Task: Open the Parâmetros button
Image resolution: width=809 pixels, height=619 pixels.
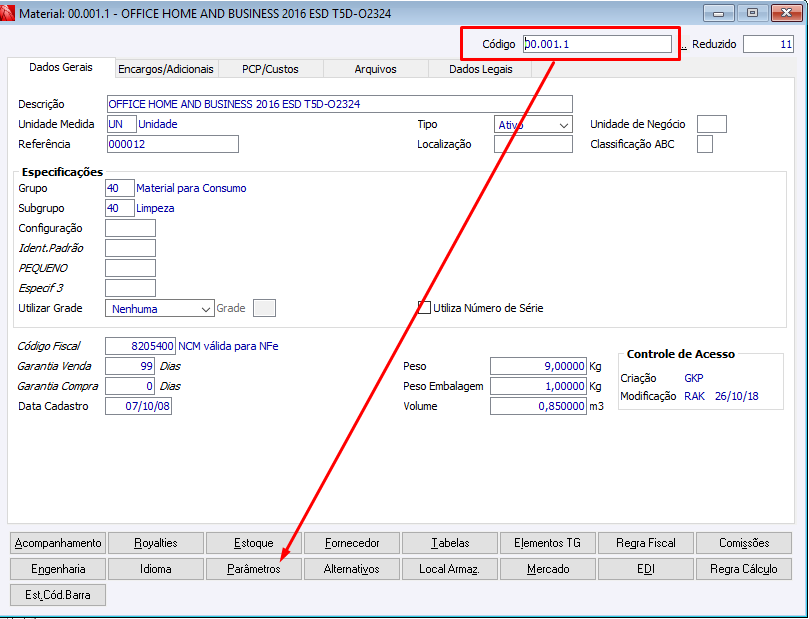Action: tap(254, 569)
